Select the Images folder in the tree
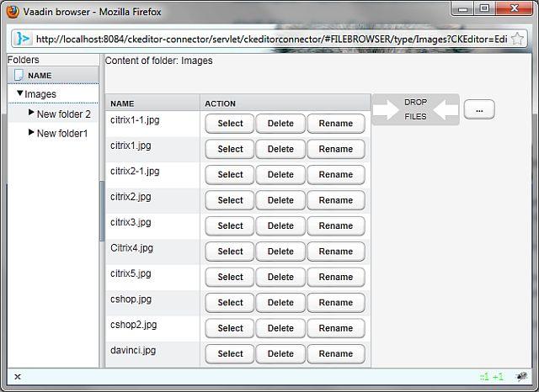 [40, 94]
